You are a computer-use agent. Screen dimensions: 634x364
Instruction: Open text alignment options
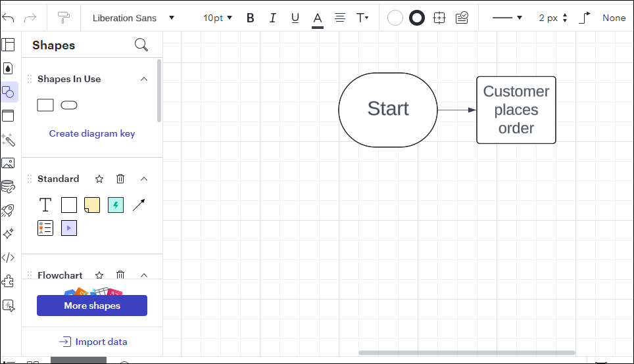(x=340, y=18)
